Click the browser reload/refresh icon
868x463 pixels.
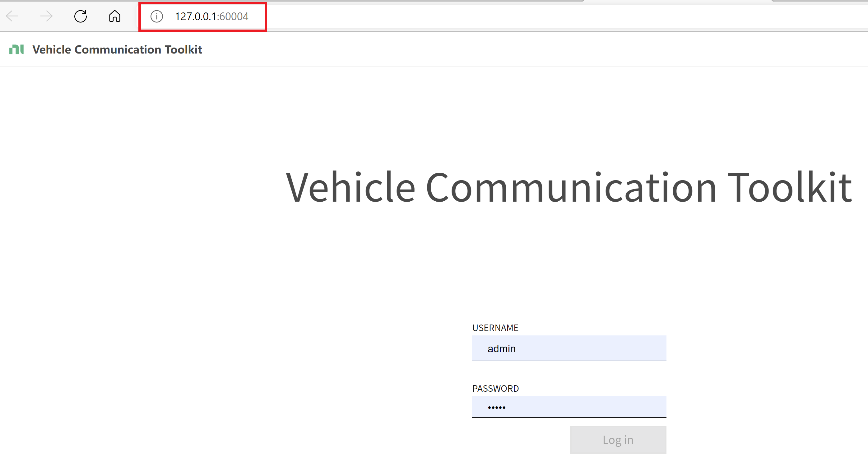pyautogui.click(x=80, y=16)
